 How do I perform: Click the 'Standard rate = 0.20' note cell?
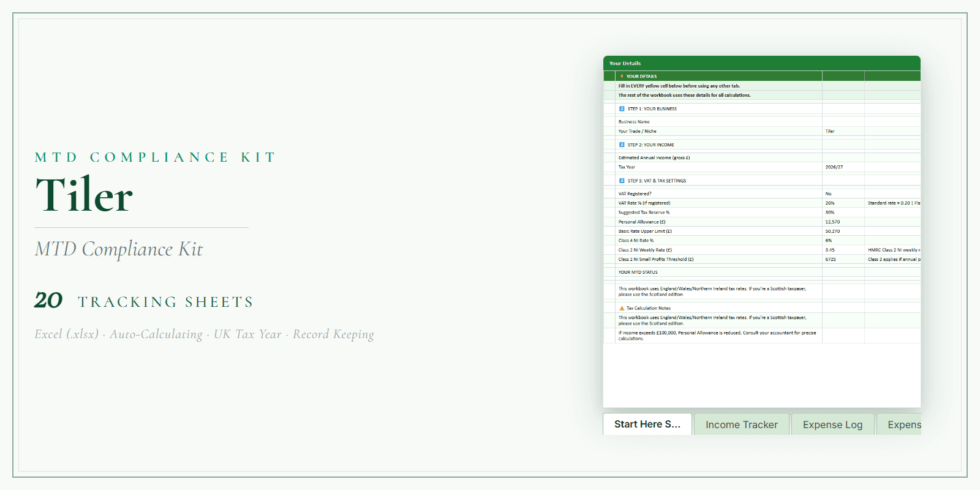coord(892,203)
